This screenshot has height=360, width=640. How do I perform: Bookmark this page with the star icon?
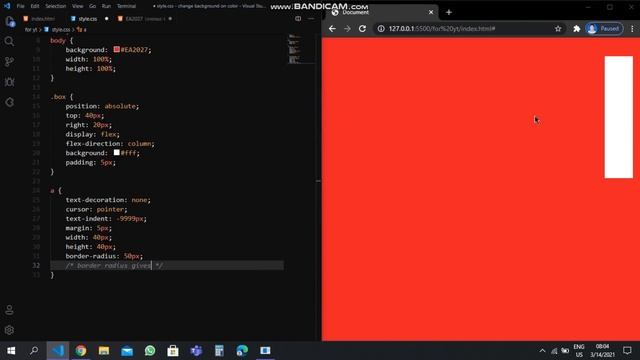click(x=558, y=29)
